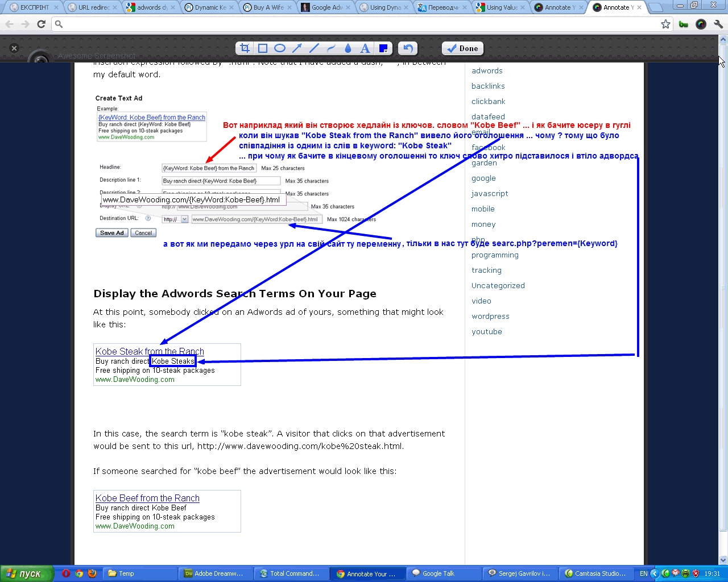Switch to Google Talk in taskbar
Screen dimensions: 728x582
(x=444, y=573)
